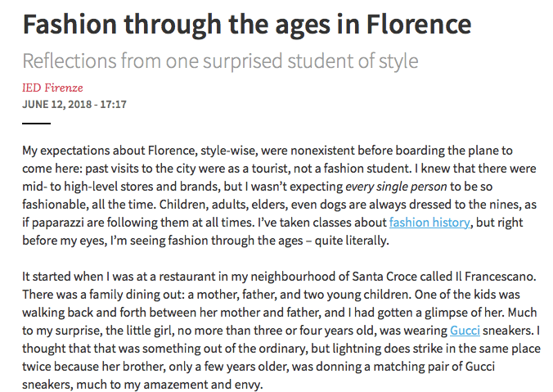
Task: Open the "IED Firenze" author link
Action: pyautogui.click(x=52, y=88)
